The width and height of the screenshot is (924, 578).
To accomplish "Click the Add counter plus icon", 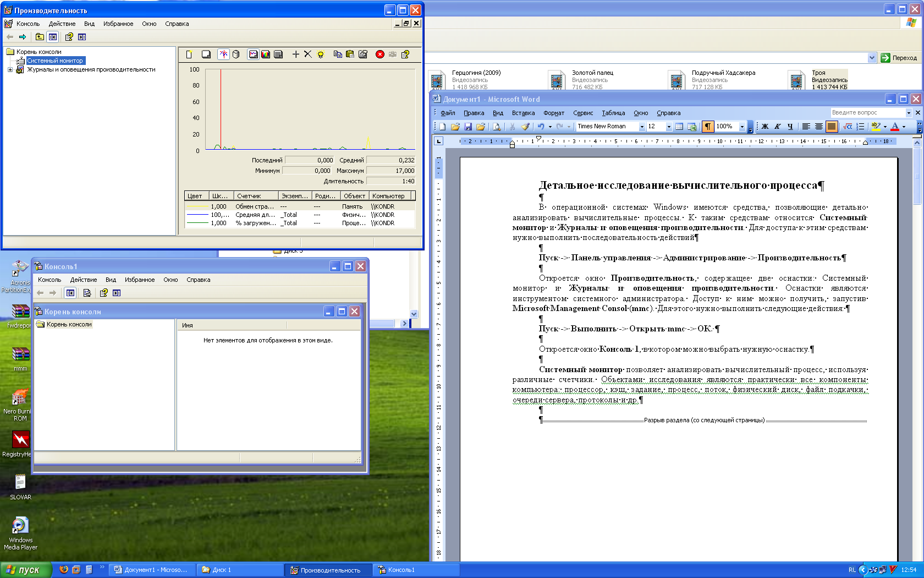I will [x=295, y=54].
